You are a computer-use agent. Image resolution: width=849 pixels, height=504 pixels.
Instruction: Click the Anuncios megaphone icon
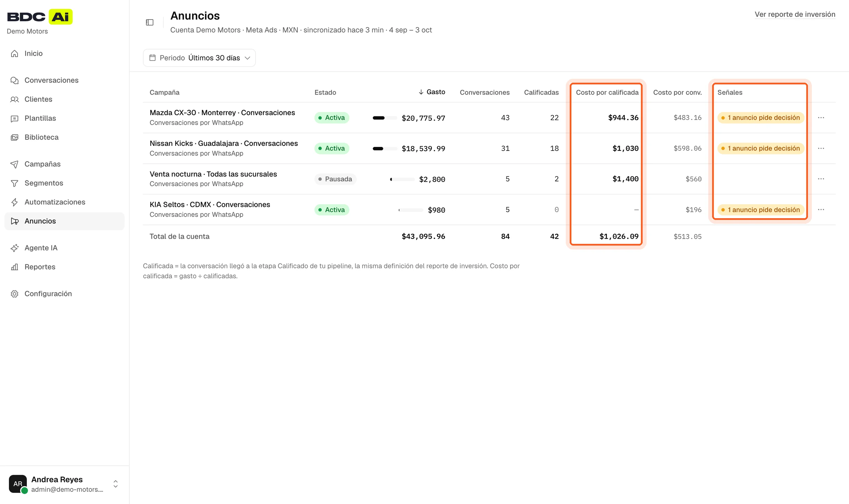coord(14,221)
